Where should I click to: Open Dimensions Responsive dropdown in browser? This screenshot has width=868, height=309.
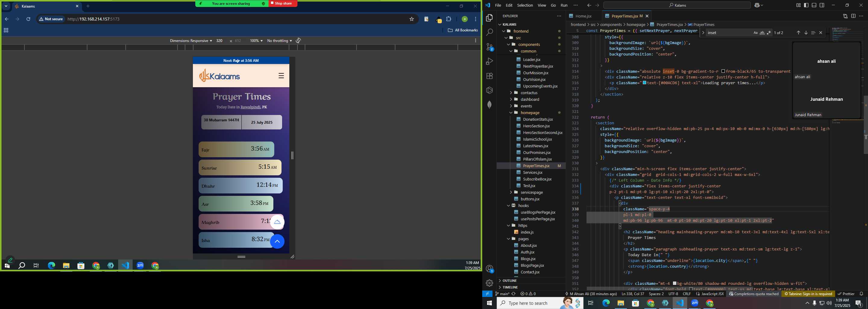(191, 41)
